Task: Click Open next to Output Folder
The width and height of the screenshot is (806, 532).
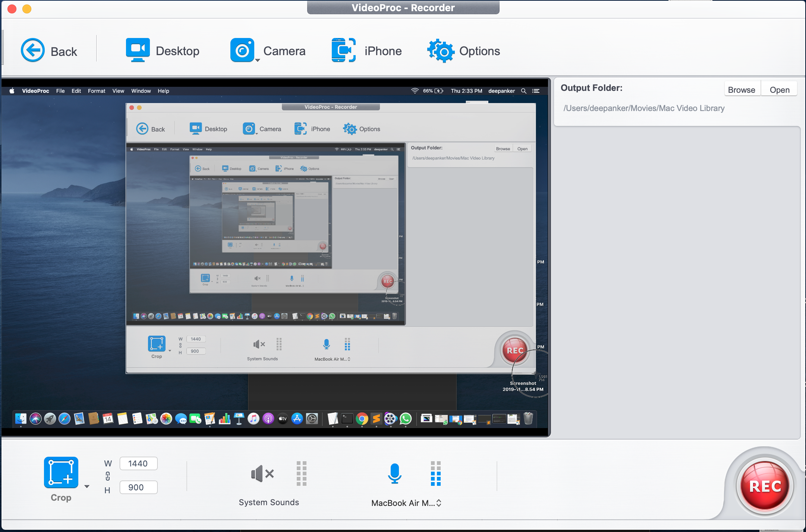Action: coord(780,90)
